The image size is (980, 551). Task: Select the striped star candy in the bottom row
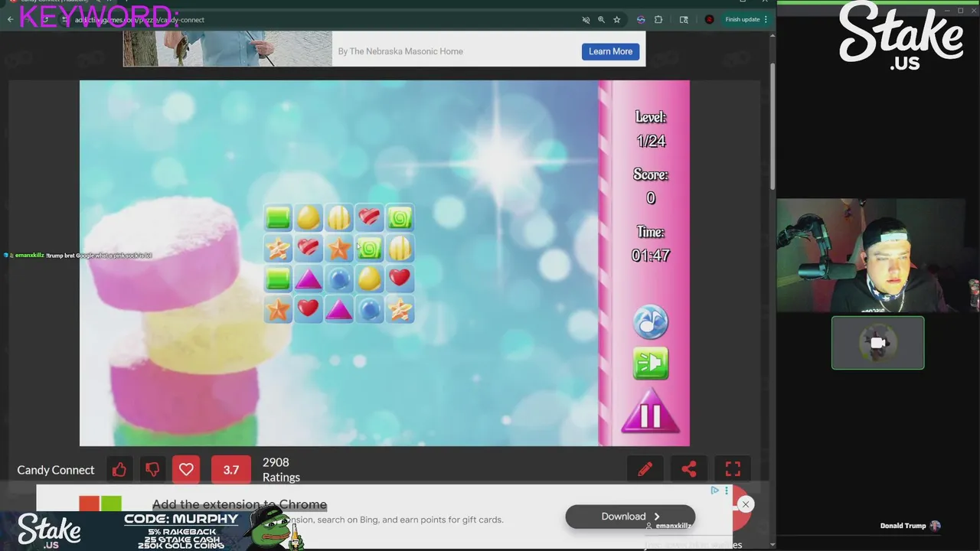pos(400,309)
